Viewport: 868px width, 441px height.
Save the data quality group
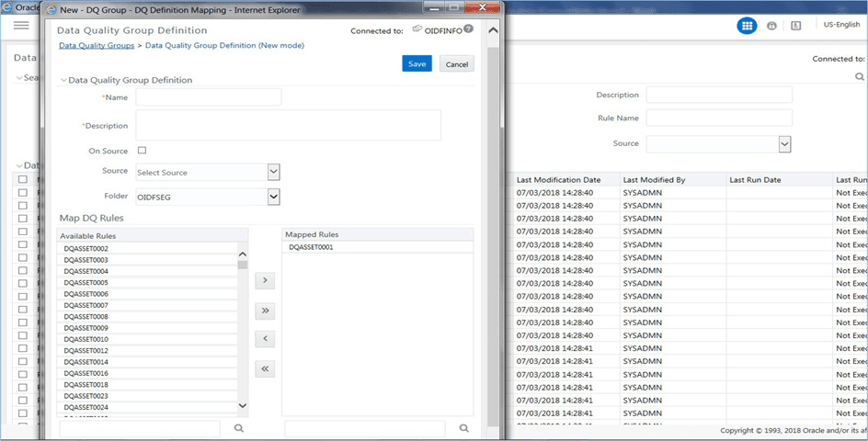pyautogui.click(x=417, y=63)
